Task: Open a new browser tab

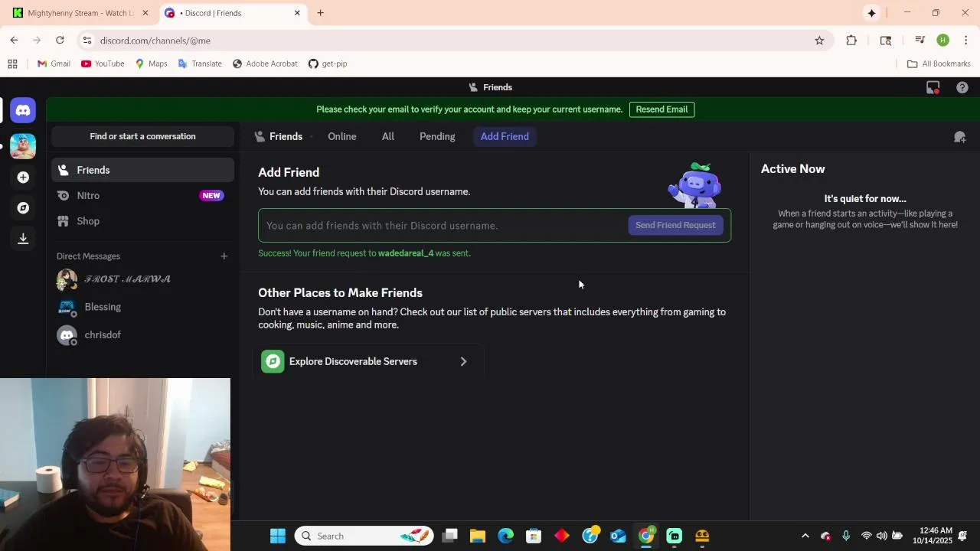Action: [320, 13]
